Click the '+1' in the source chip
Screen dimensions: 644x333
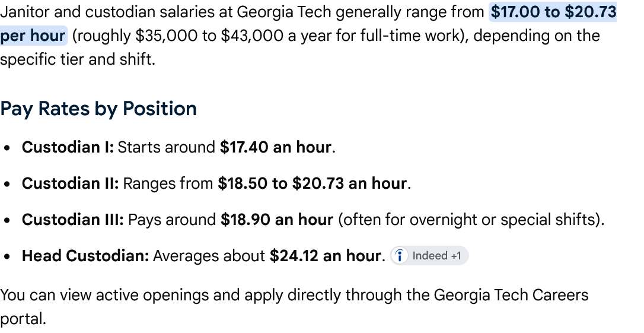coord(456,256)
